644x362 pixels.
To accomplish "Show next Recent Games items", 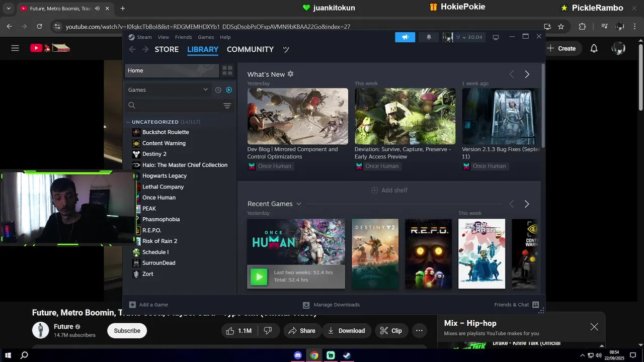I will pos(527,204).
